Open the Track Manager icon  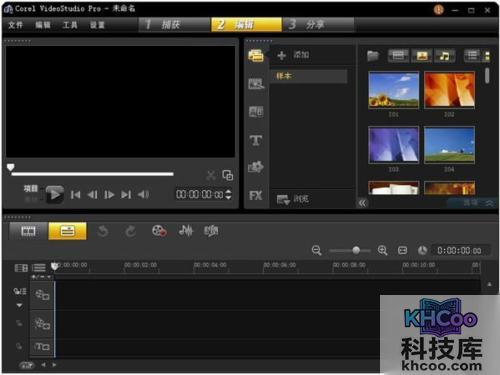tap(39, 268)
